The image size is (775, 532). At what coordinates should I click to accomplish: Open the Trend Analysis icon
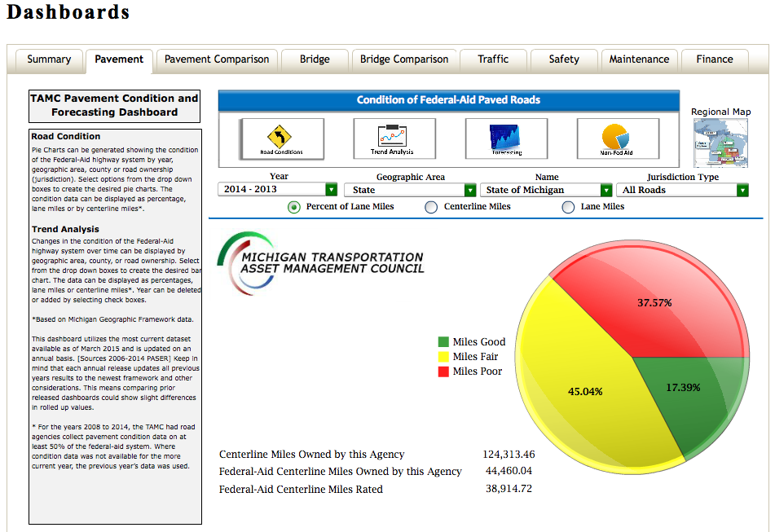[x=394, y=138]
